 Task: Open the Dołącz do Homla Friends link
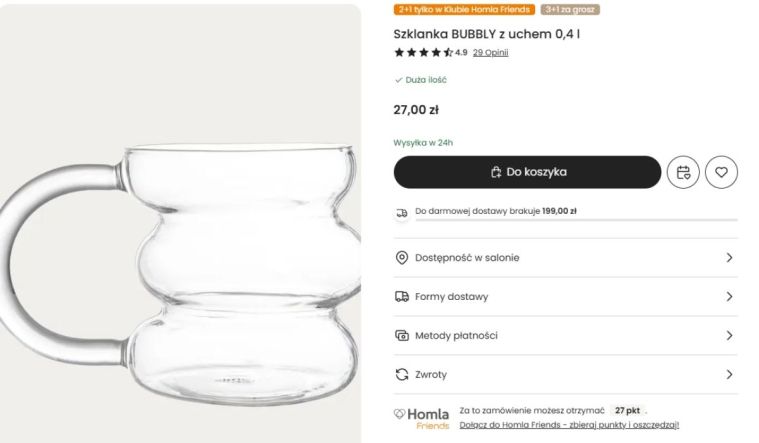pyautogui.click(x=569, y=425)
